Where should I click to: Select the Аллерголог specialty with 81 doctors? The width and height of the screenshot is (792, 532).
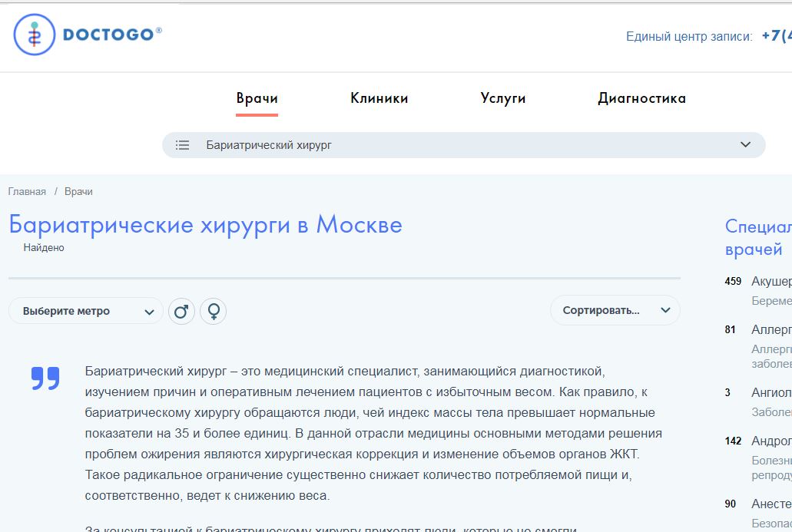770,329
